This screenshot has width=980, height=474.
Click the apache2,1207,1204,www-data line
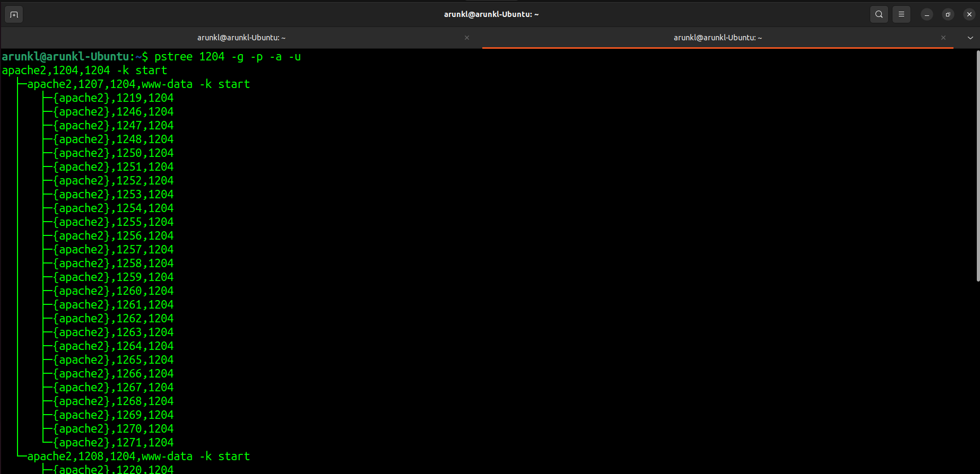click(x=138, y=84)
